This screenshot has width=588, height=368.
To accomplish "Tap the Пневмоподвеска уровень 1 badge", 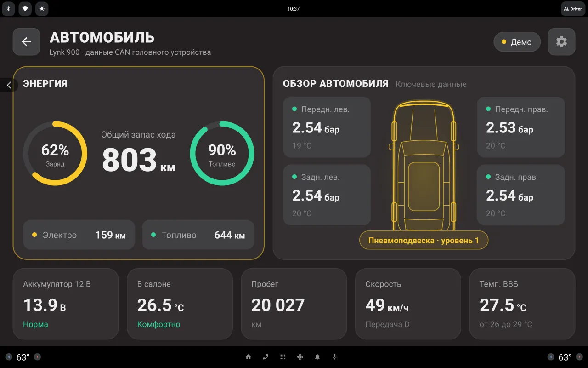I will point(424,240).
